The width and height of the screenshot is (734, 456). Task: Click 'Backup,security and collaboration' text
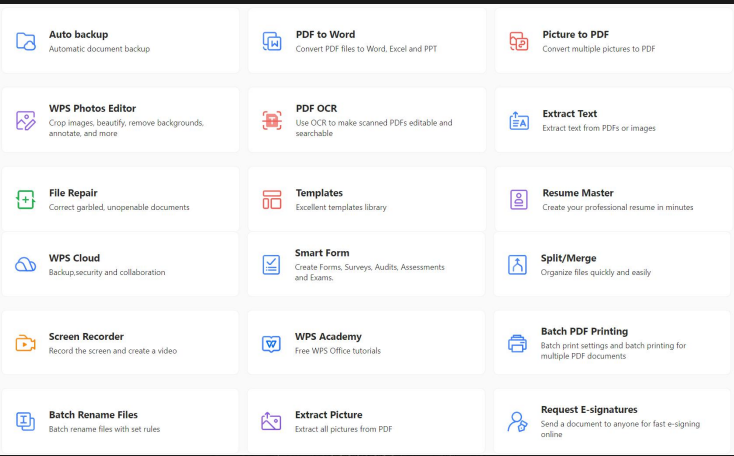[x=107, y=272]
